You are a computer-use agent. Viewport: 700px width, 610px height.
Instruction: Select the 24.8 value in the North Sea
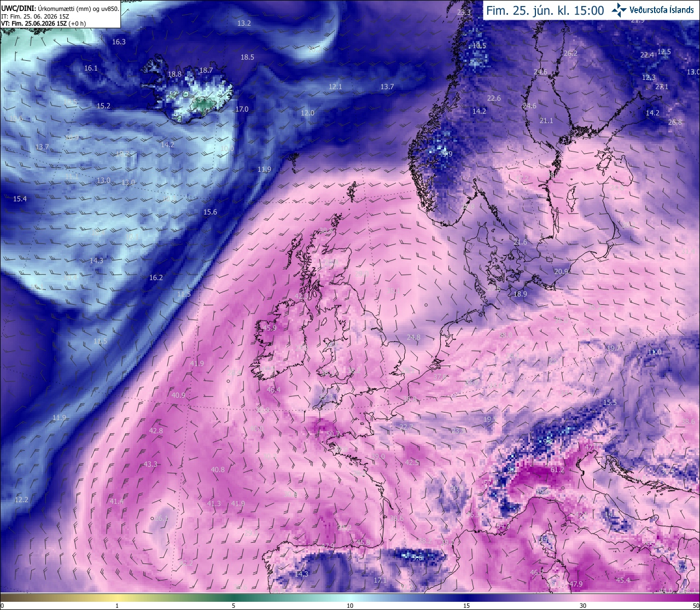[414, 338]
